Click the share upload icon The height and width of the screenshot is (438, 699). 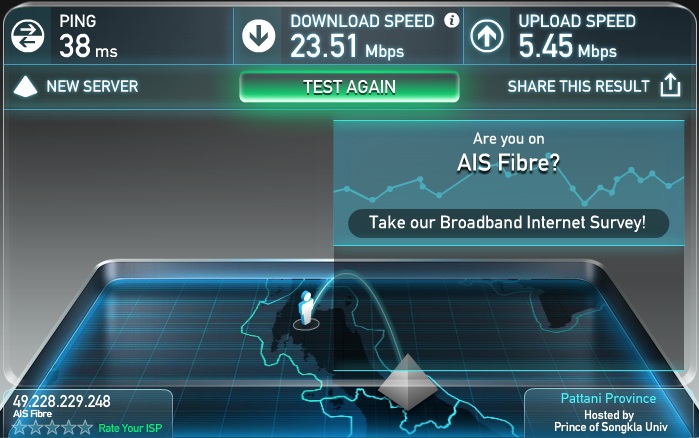(x=670, y=85)
